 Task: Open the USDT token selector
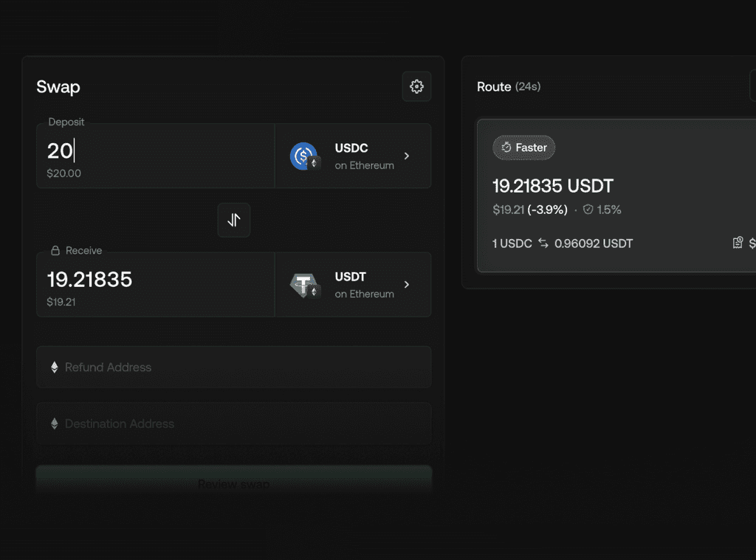point(353,284)
